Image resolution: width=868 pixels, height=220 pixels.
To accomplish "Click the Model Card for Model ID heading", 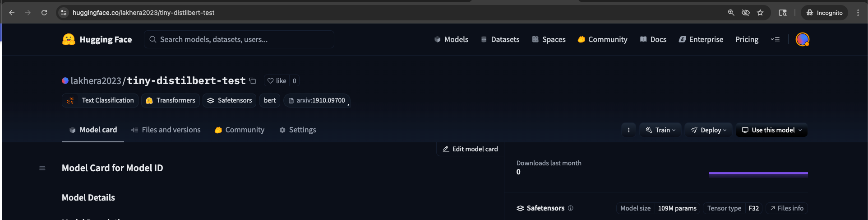I will (112, 168).
